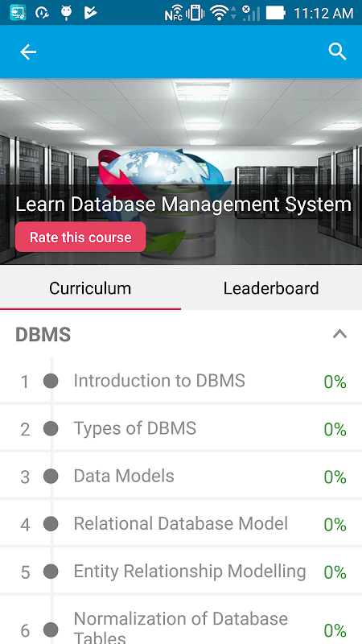Viewport: 362px width, 644px height.
Task: Tap the Wi-Fi status bar icon
Action: tap(219, 13)
